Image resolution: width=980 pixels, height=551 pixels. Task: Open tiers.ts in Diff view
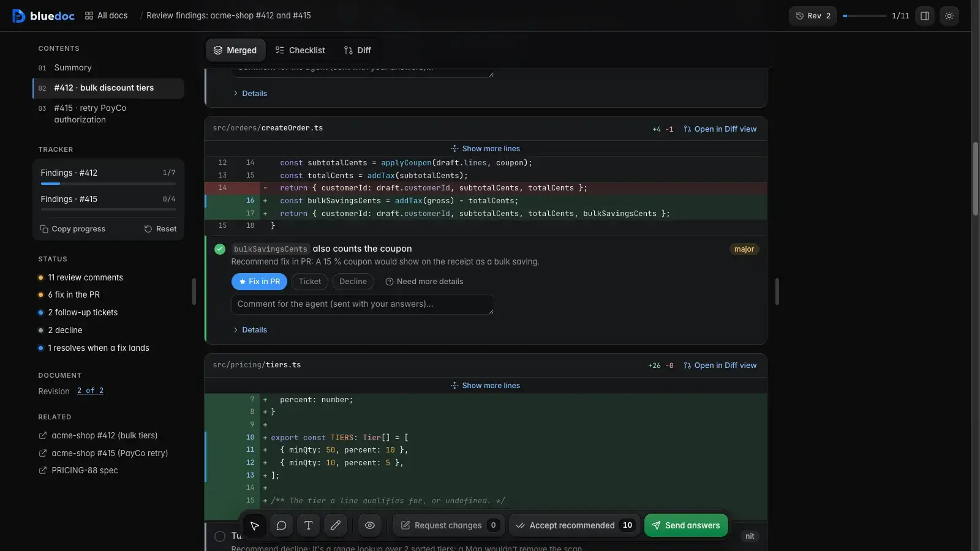pos(720,365)
